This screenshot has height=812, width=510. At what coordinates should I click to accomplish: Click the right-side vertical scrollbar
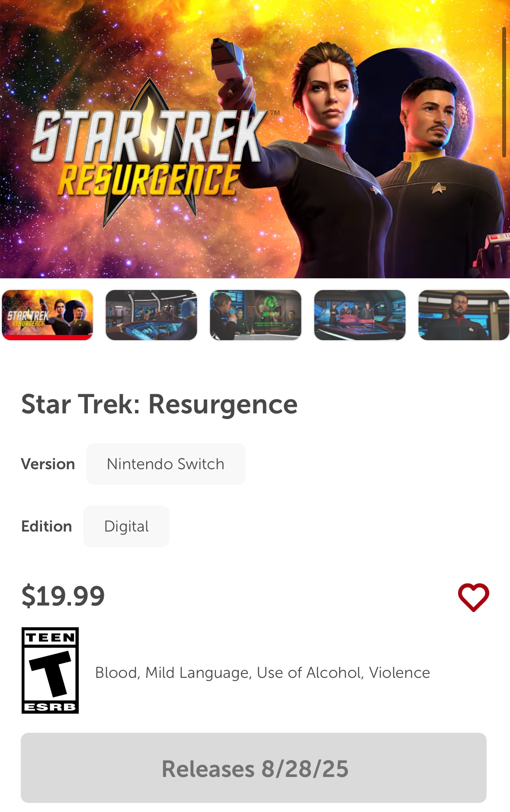tap(504, 92)
